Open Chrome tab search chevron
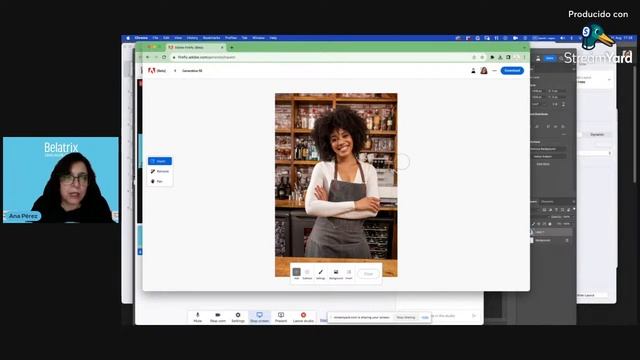The image size is (640, 360). (524, 47)
